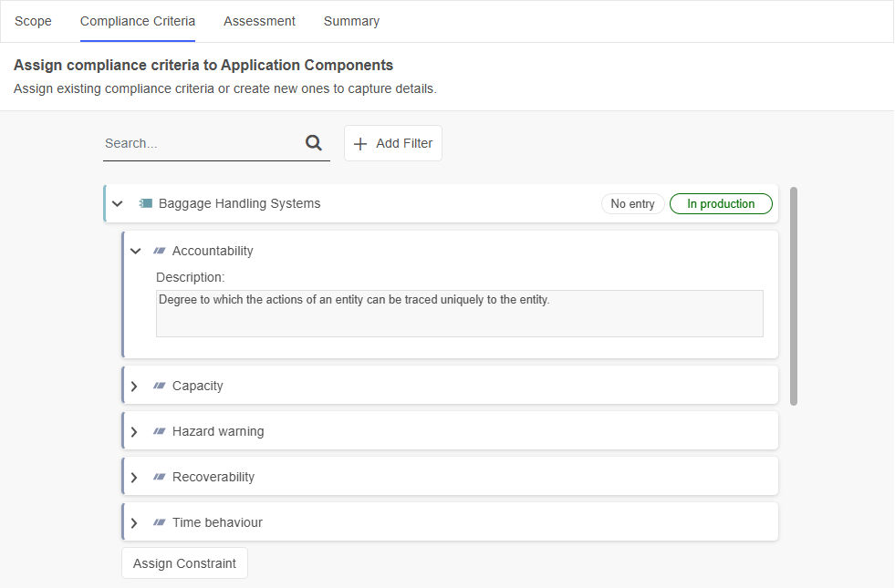Expand the Capacity row
The image size is (895, 588).
pyautogui.click(x=134, y=387)
